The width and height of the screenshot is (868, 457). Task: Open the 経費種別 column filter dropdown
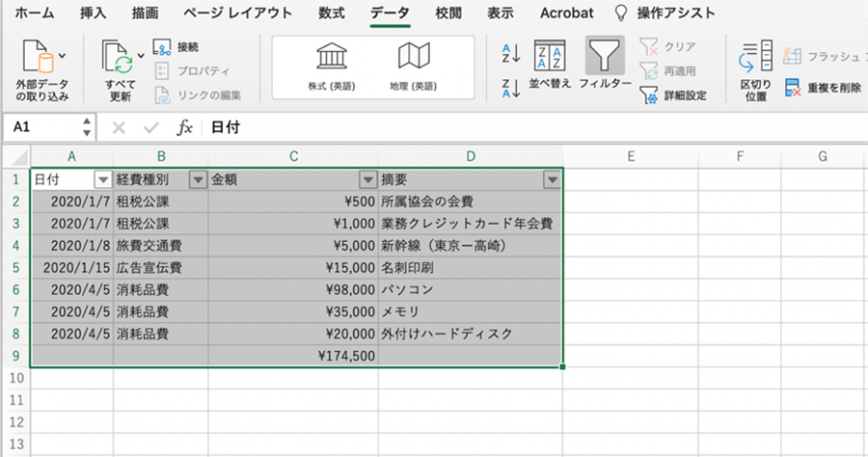pos(197,179)
